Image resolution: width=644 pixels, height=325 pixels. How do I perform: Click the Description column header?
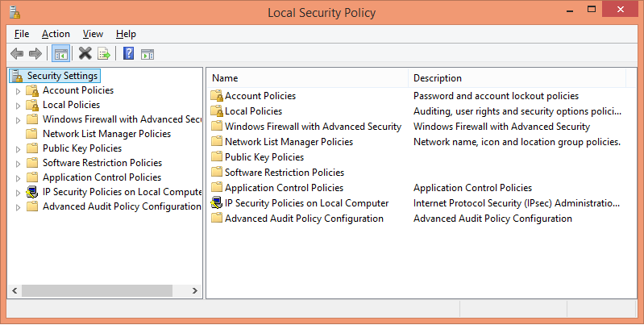[517, 78]
